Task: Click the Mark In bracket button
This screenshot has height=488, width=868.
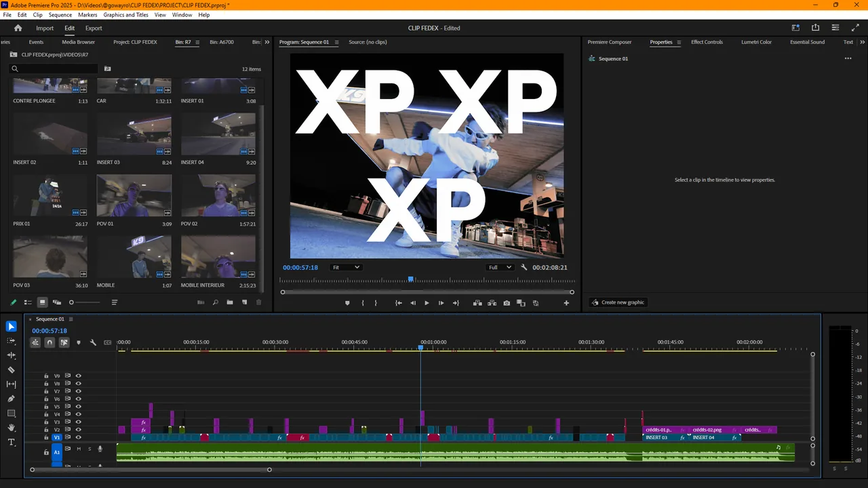Action: click(363, 303)
